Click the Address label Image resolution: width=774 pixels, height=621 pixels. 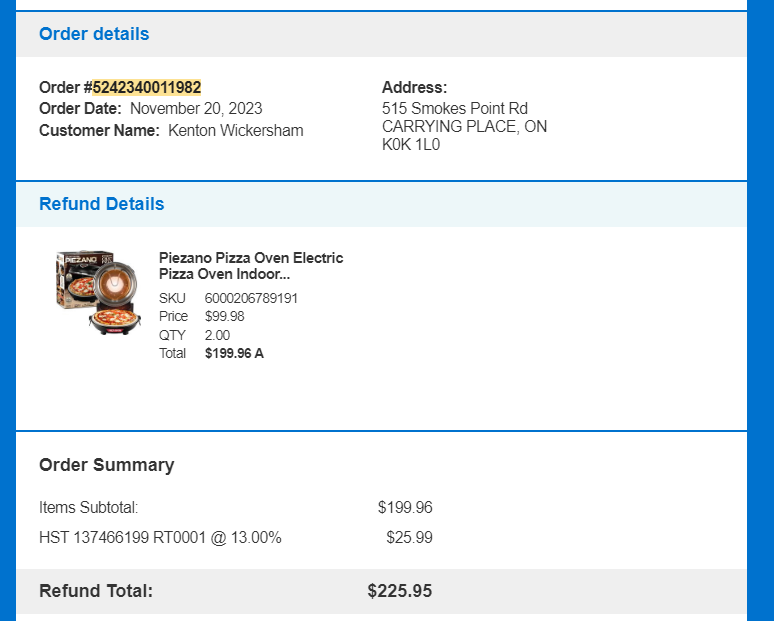coord(414,87)
